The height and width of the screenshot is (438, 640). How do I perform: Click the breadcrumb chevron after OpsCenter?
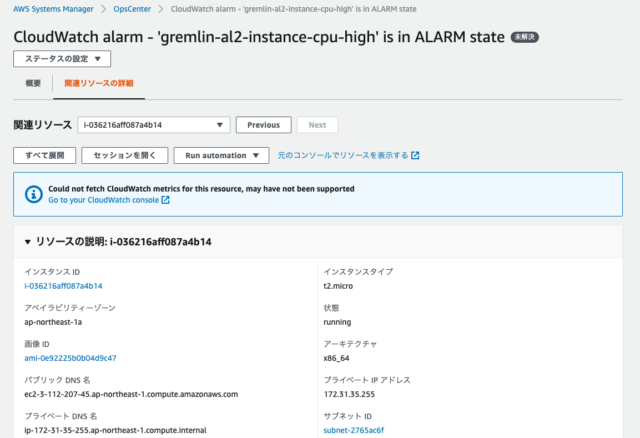[x=161, y=9]
